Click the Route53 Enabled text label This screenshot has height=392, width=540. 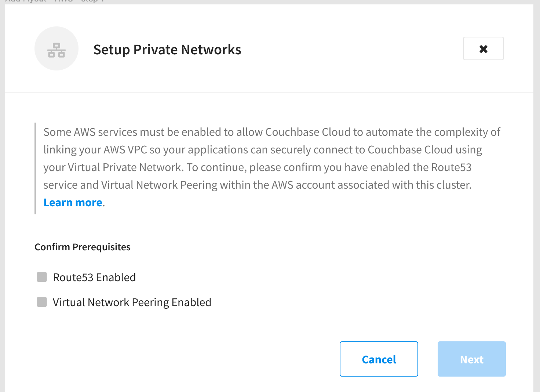coord(94,277)
